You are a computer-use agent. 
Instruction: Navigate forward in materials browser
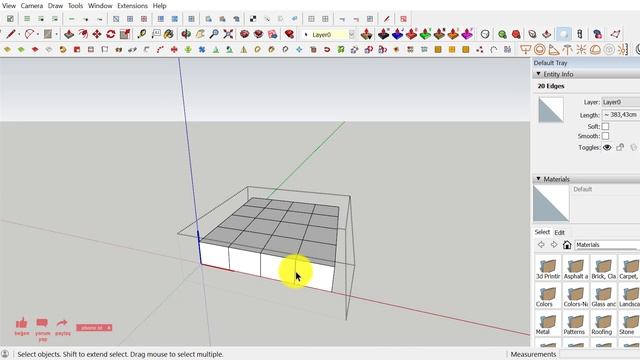pyautogui.click(x=554, y=244)
